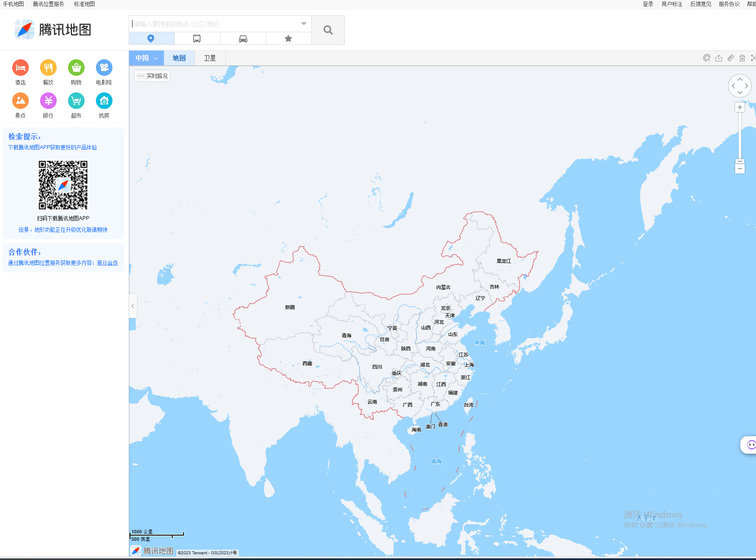Collapse the left sidebar panel
Screen dimensions: 756x560
click(x=133, y=306)
